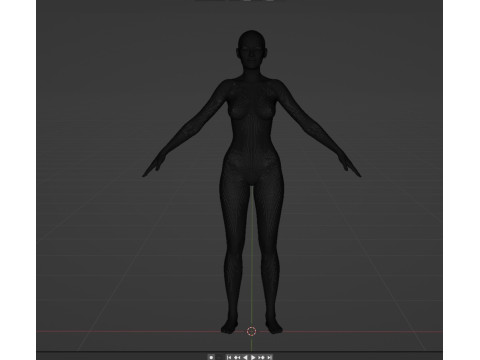Jump to the last frame of the timeline
This screenshot has height=360, width=480.
click(x=269, y=357)
